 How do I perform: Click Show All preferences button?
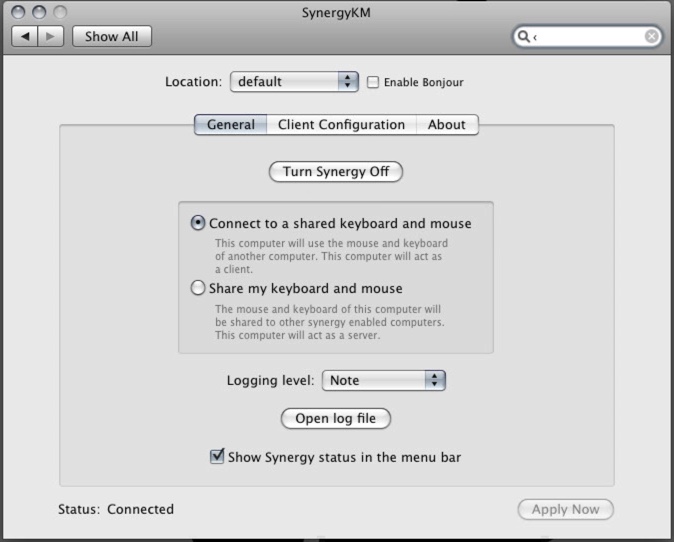pyautogui.click(x=112, y=37)
